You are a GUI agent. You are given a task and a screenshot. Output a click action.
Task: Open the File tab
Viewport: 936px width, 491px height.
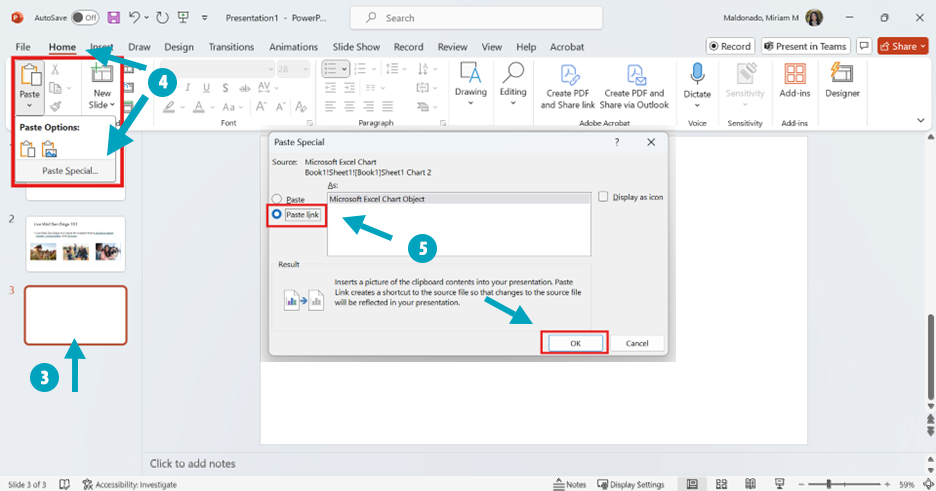coord(23,47)
